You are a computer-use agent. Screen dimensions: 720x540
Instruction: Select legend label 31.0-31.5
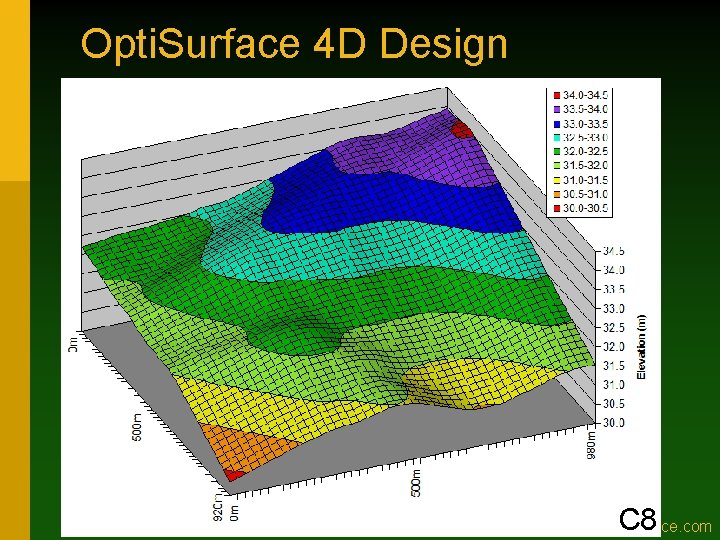tap(585, 180)
